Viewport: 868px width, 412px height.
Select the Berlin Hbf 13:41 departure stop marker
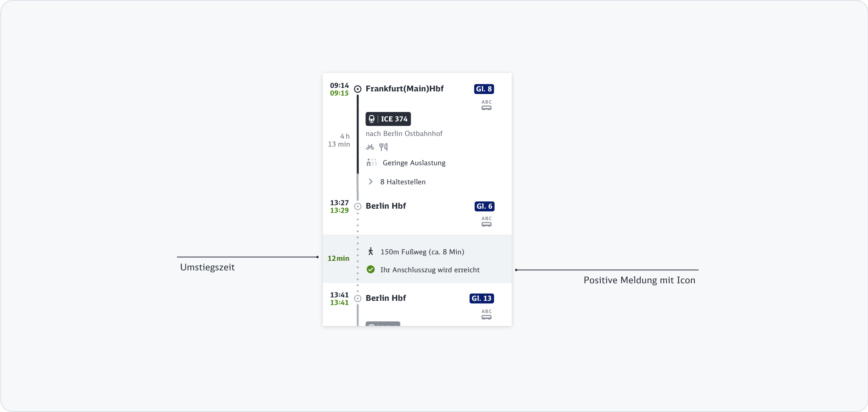tap(357, 299)
